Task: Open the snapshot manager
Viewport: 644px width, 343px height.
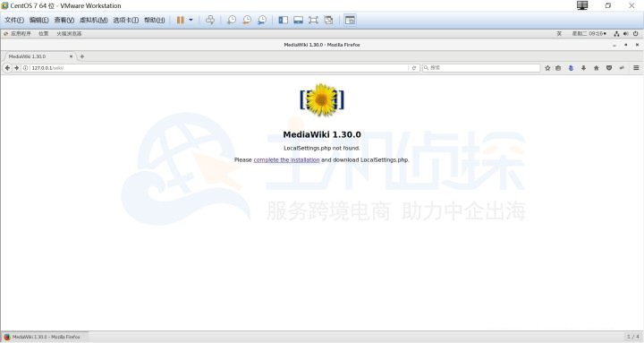Action: (262, 20)
